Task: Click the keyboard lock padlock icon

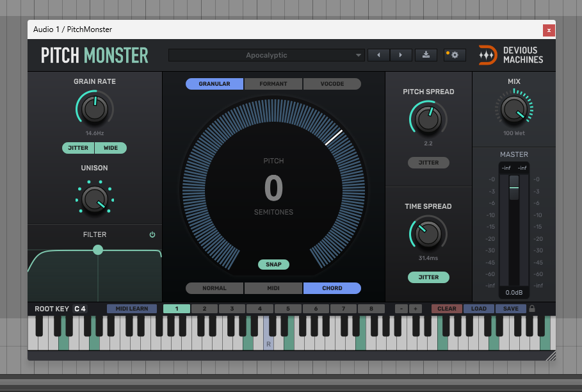Action: pyautogui.click(x=532, y=309)
